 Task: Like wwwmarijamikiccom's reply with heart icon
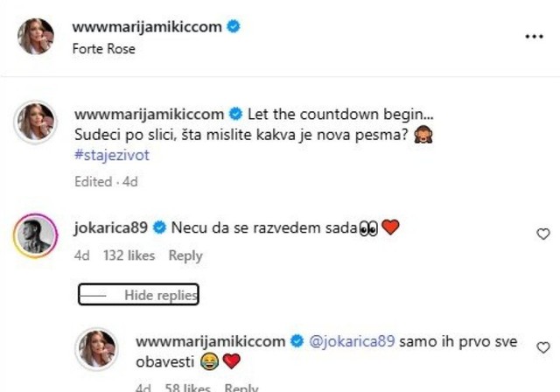543,347
